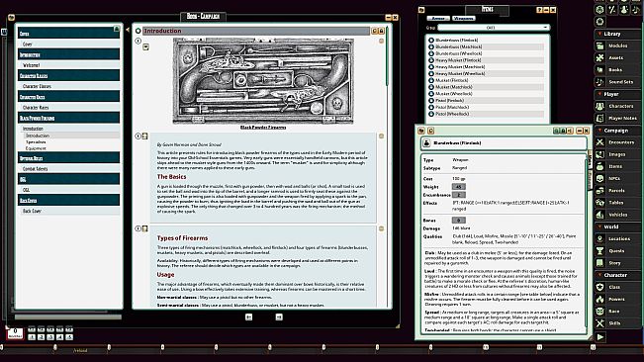Open the Characters list in sidebar
Screen dimensions: 644x362
tap(617, 106)
